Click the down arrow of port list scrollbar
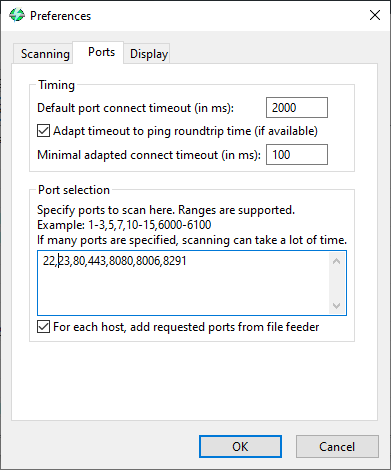This screenshot has height=470, width=391. coord(337,305)
